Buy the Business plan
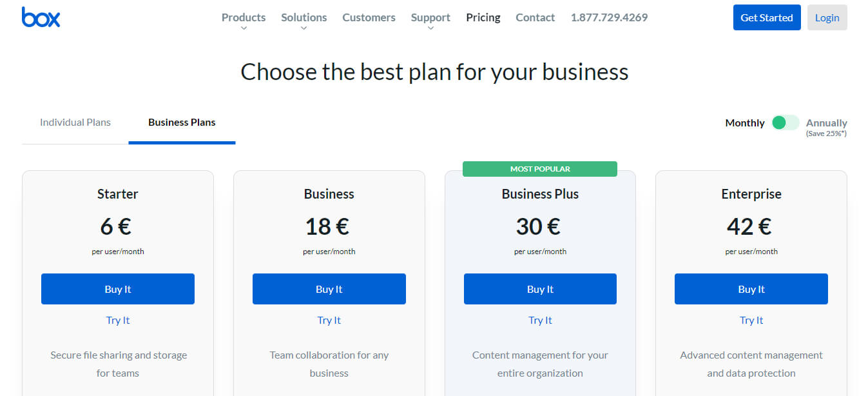The image size is (868, 396). pos(329,289)
